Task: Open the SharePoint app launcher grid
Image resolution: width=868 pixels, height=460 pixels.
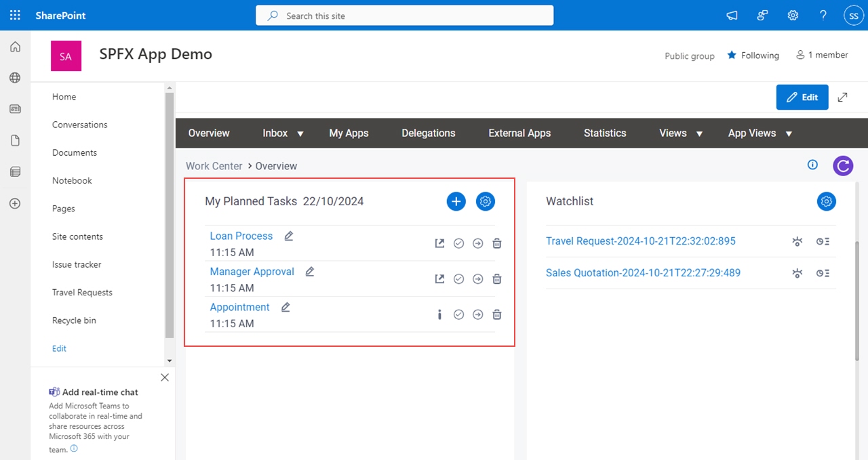Action: (15, 15)
